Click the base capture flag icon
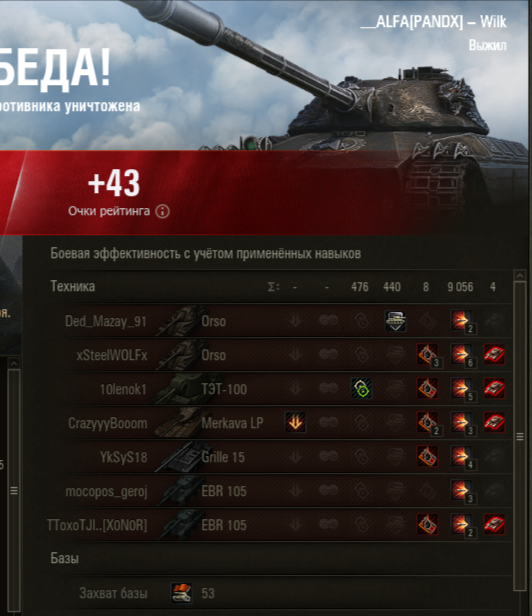 click(182, 593)
